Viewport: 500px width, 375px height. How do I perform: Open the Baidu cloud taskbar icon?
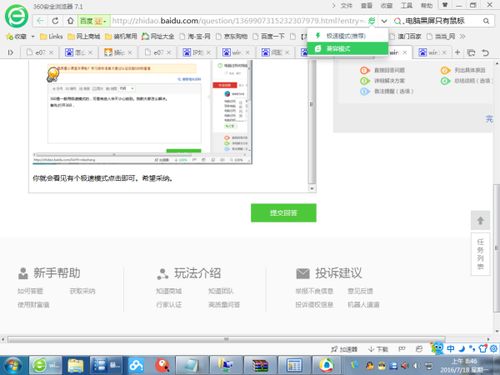136,366
